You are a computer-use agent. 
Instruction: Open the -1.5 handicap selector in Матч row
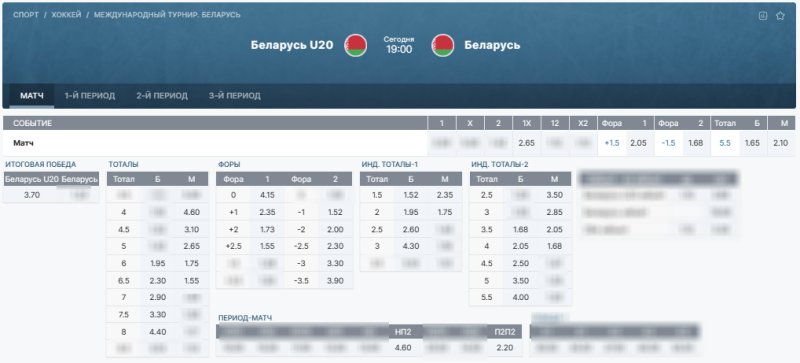click(668, 143)
